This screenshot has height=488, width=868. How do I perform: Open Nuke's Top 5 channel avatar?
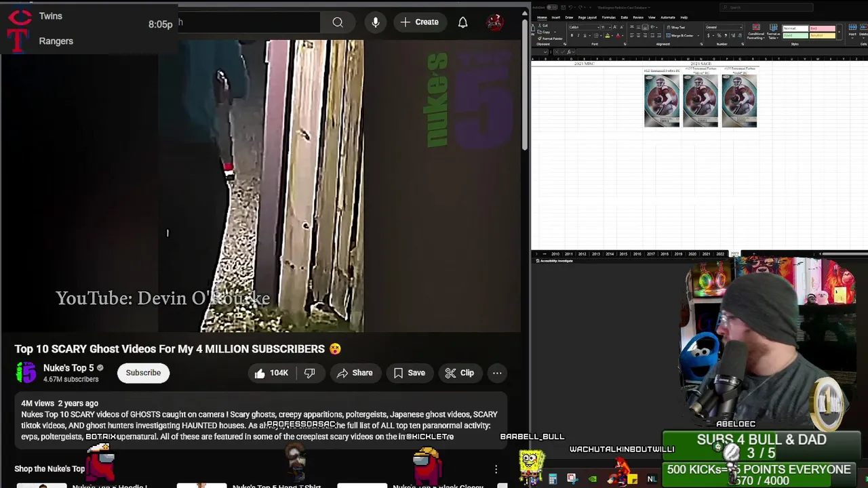(26, 373)
